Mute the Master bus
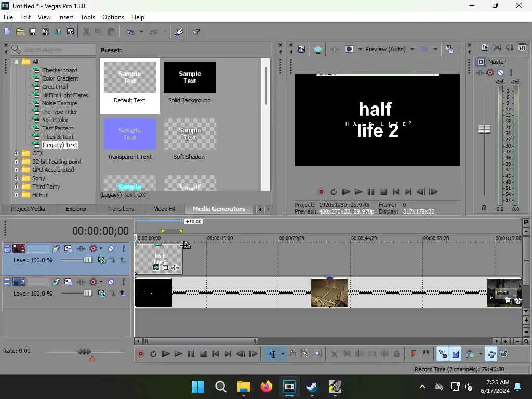The width and height of the screenshot is (532, 399). tap(500, 73)
